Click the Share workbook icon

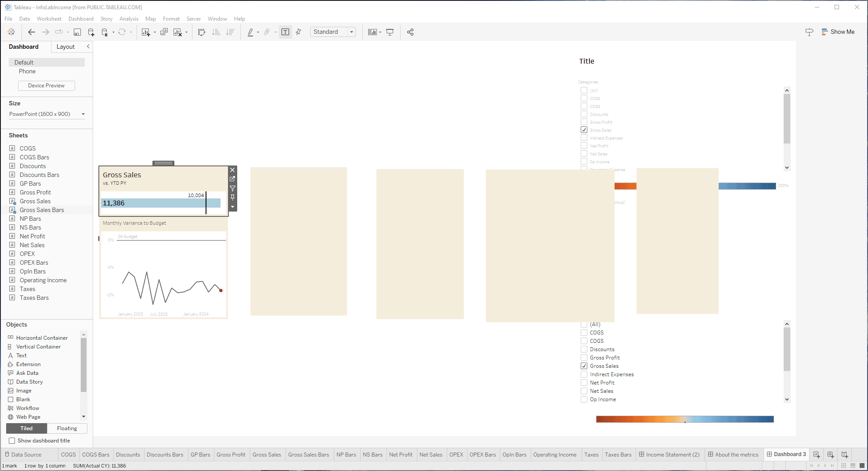click(410, 32)
